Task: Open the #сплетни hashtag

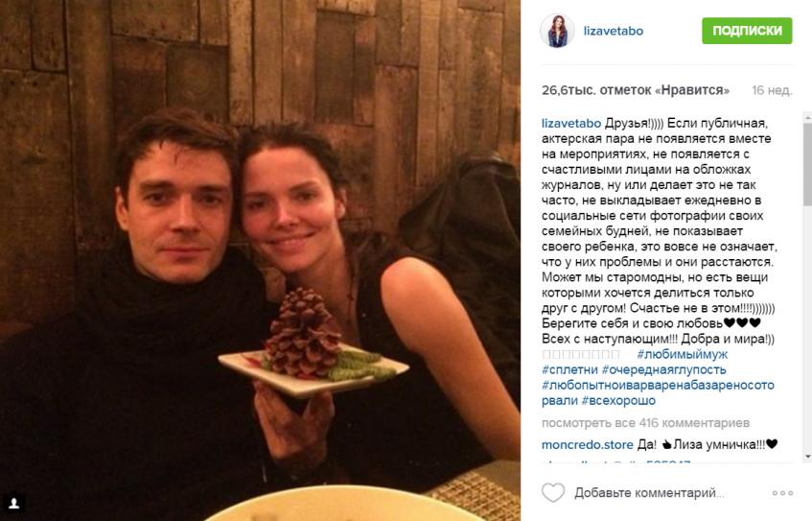Action: click(569, 369)
